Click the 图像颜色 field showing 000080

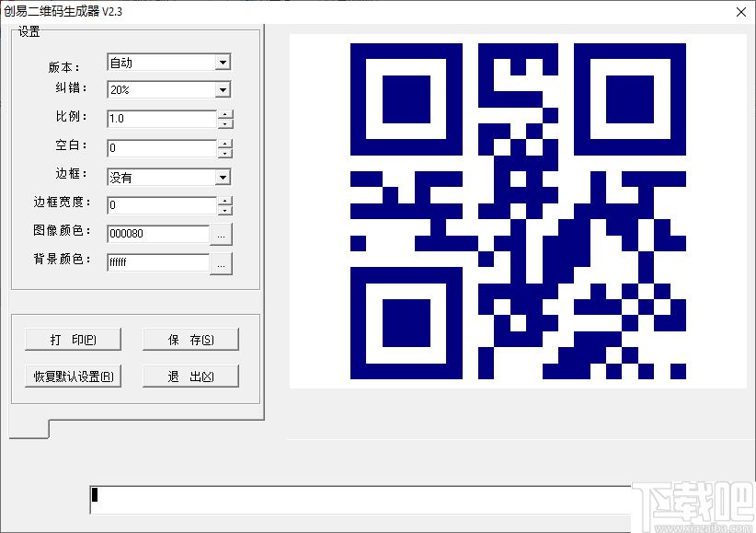pyautogui.click(x=158, y=234)
